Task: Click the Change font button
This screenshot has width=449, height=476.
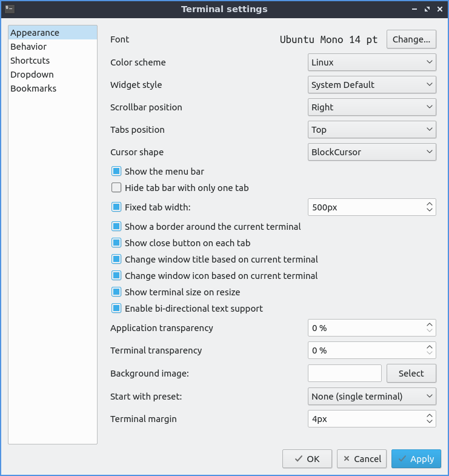Action: tap(411, 39)
